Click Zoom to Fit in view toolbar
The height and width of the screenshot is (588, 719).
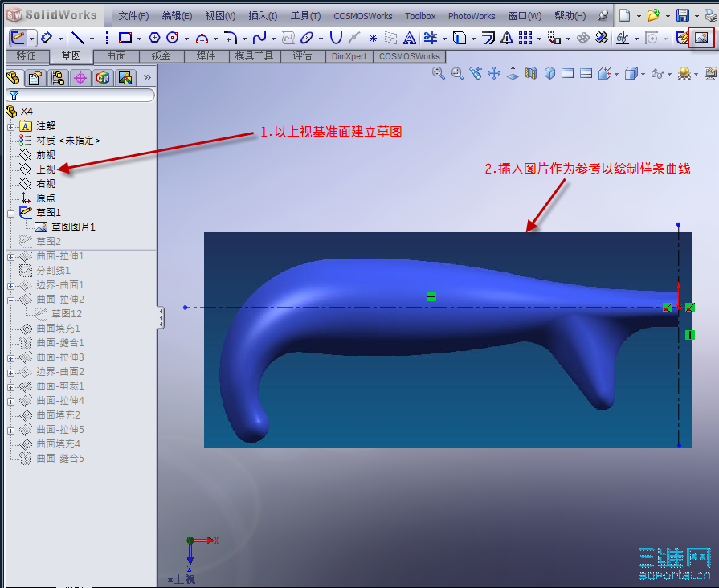(439, 73)
